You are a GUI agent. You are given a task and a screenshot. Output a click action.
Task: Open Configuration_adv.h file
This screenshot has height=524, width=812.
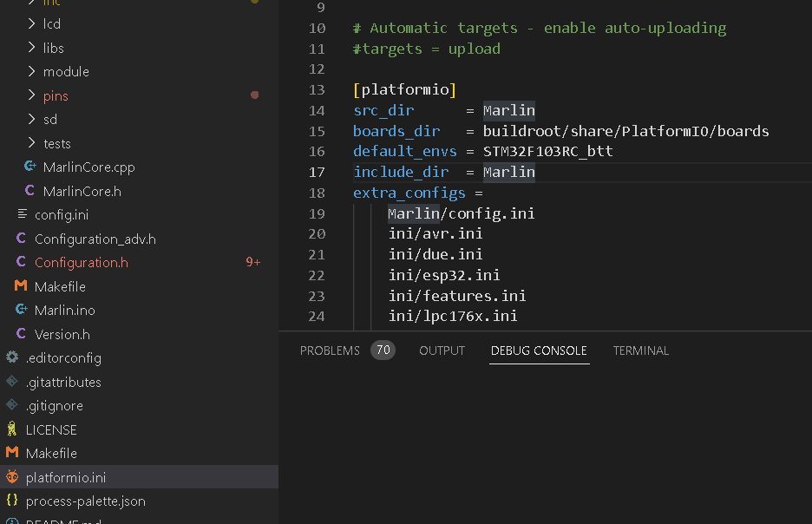(x=95, y=239)
